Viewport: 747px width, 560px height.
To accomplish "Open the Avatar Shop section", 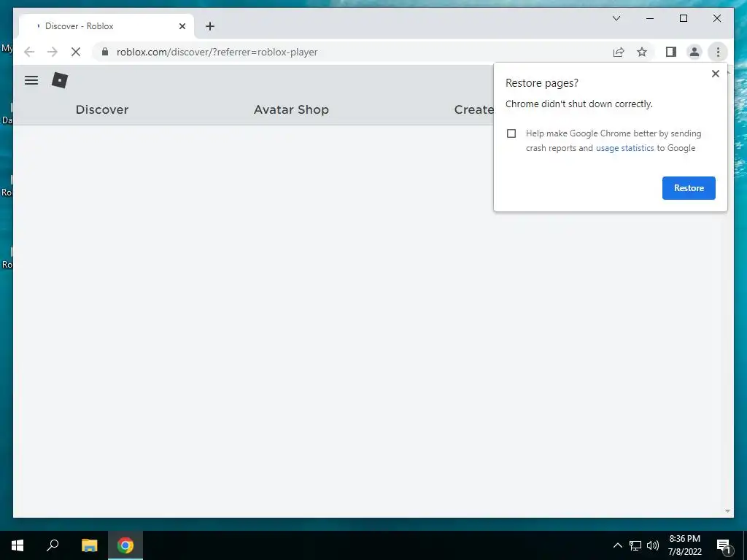I will click(291, 109).
